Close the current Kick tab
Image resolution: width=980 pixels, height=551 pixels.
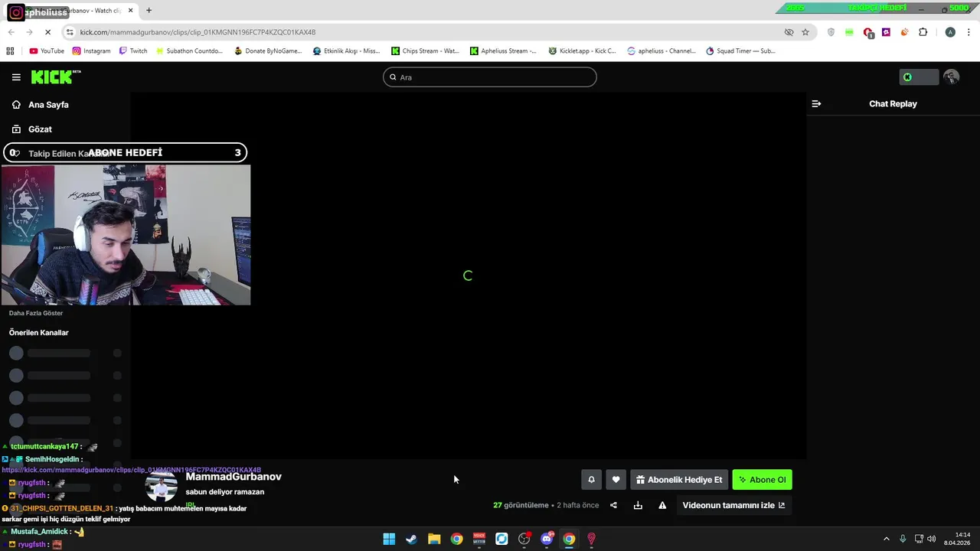tap(130, 11)
